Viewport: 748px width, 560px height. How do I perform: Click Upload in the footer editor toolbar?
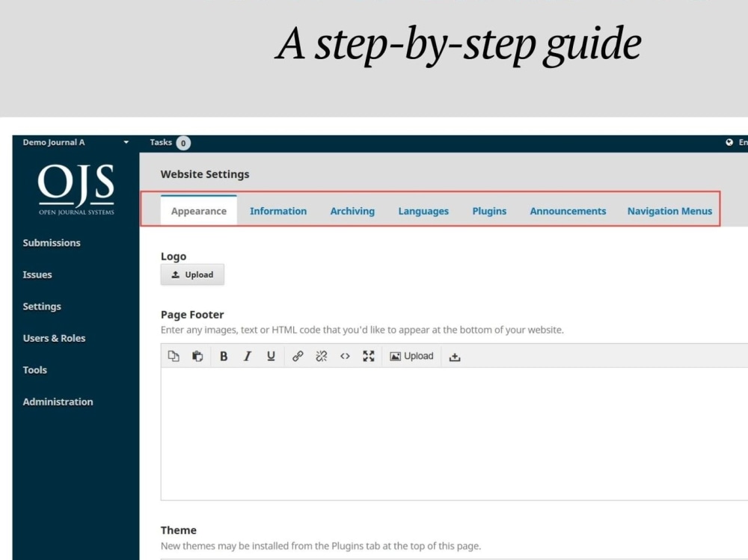coord(411,356)
